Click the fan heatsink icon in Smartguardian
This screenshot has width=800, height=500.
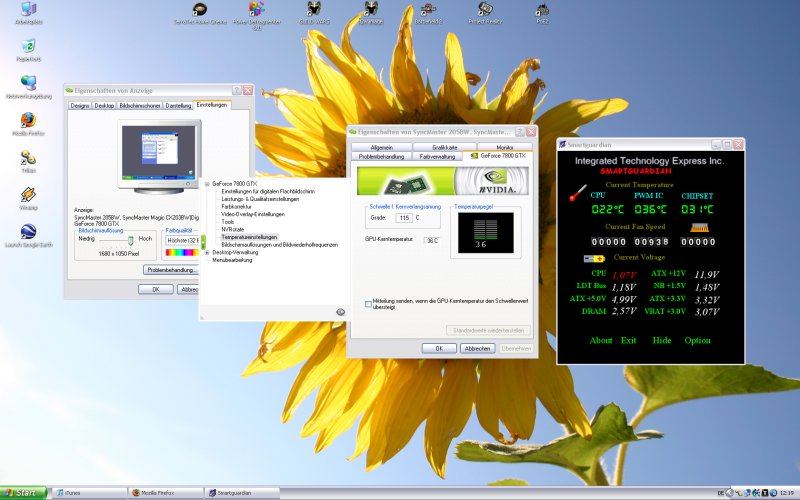pyautogui.click(x=699, y=227)
